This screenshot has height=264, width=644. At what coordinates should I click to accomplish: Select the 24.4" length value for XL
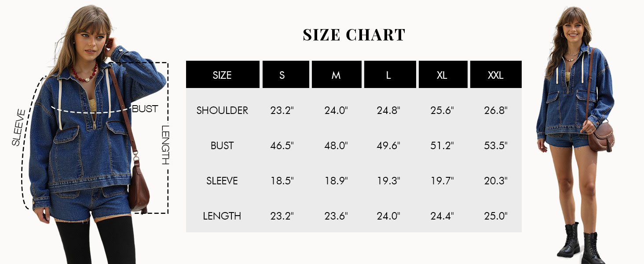(442, 216)
